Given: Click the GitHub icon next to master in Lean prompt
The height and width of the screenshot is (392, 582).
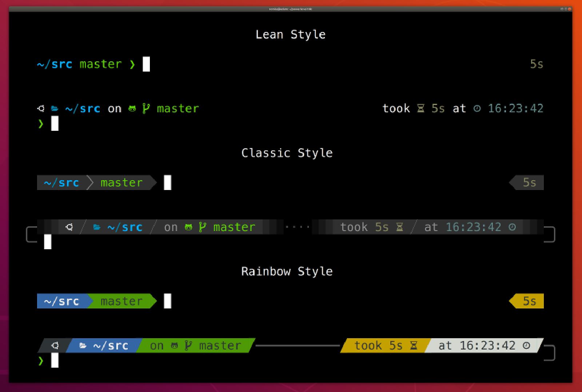Looking at the screenshot, I should pyautogui.click(x=132, y=108).
